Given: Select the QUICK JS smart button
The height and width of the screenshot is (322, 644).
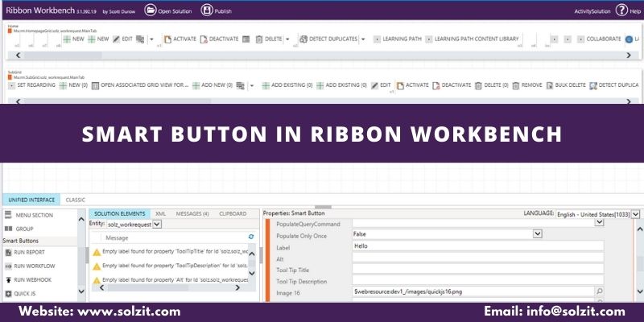Looking at the screenshot, I should tap(19, 294).
